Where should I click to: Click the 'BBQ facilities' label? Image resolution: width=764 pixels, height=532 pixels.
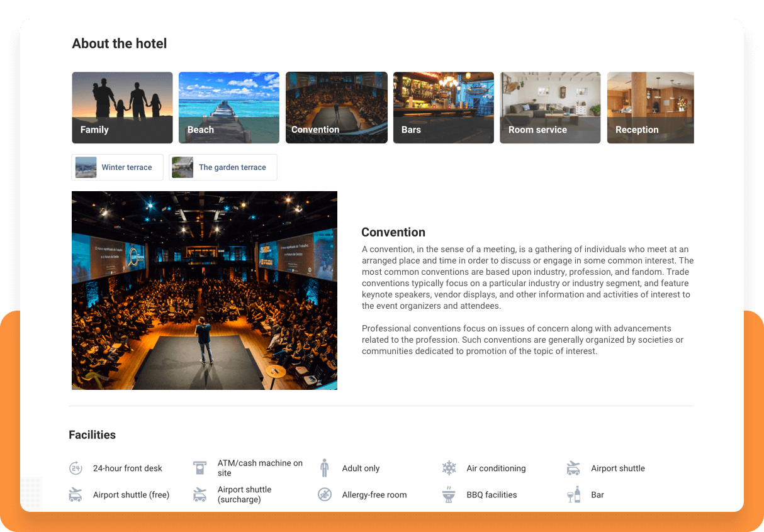tap(492, 495)
